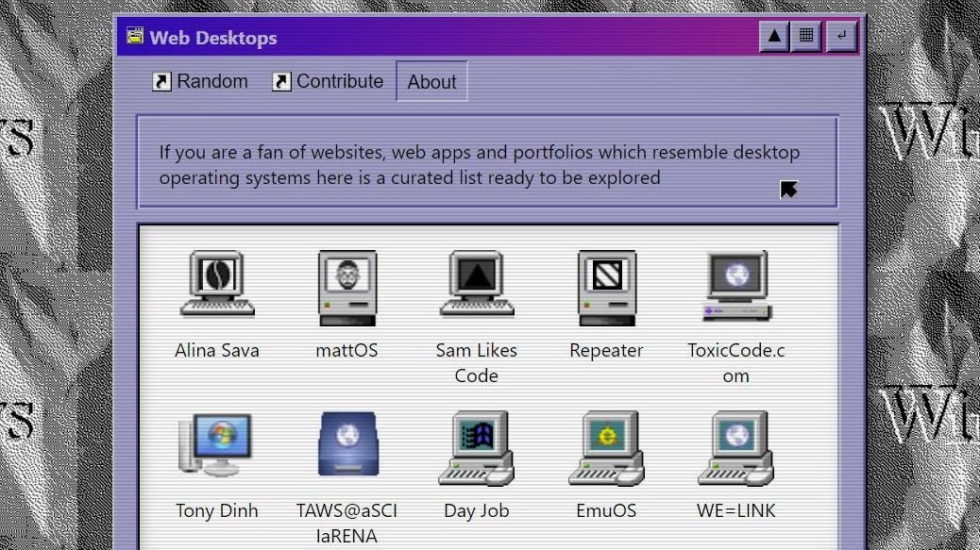Launch the Sam Likes Code icon
Viewport: 980px width, 550px height.
tap(477, 285)
